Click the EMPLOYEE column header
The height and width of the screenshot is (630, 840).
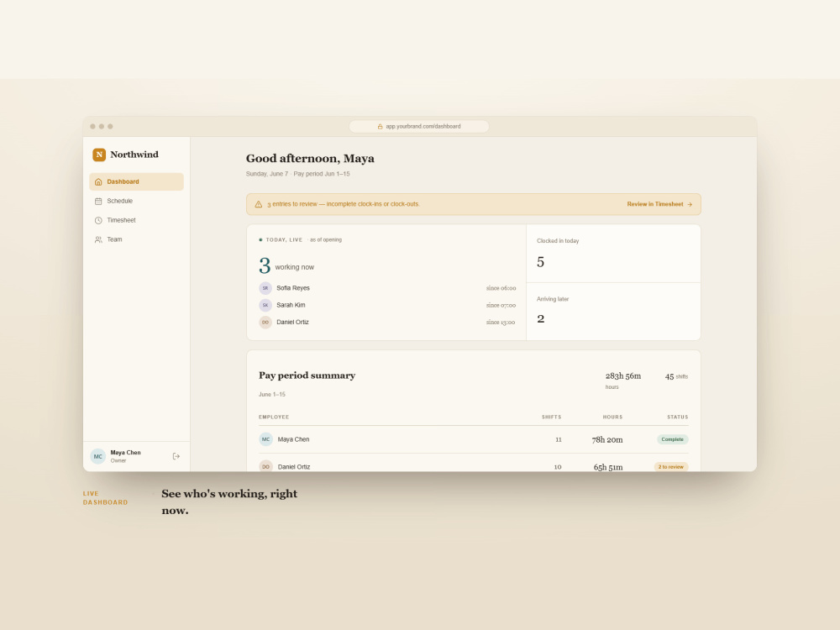(x=274, y=417)
